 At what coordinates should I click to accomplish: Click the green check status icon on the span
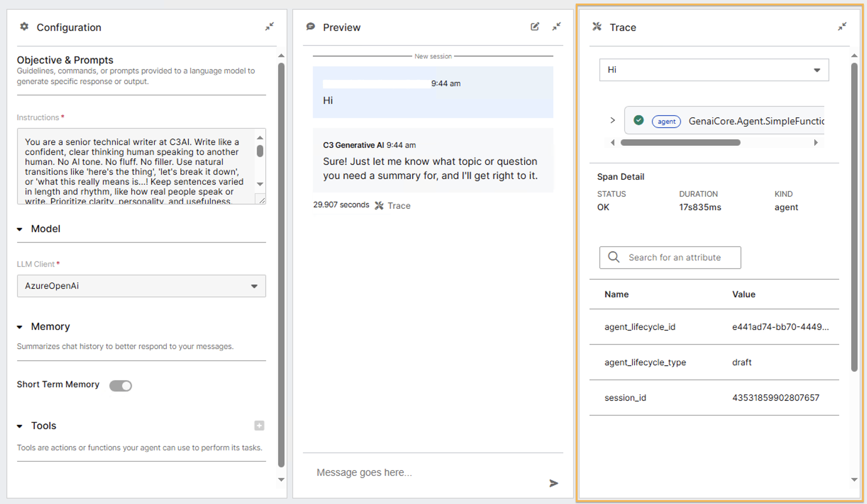[638, 121]
